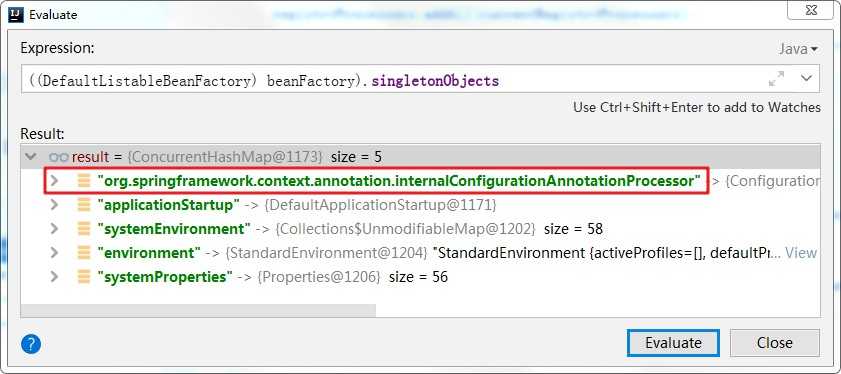Click the map entry icon for systemProperties

pos(84,277)
